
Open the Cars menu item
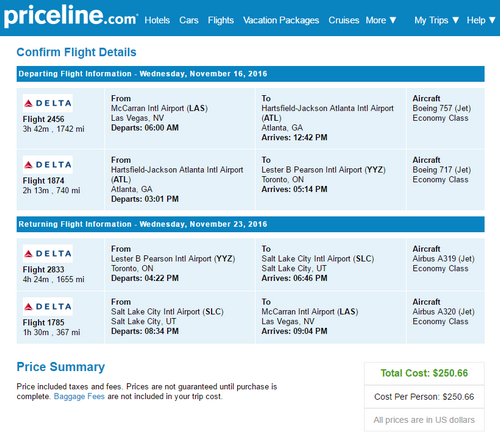click(x=189, y=20)
